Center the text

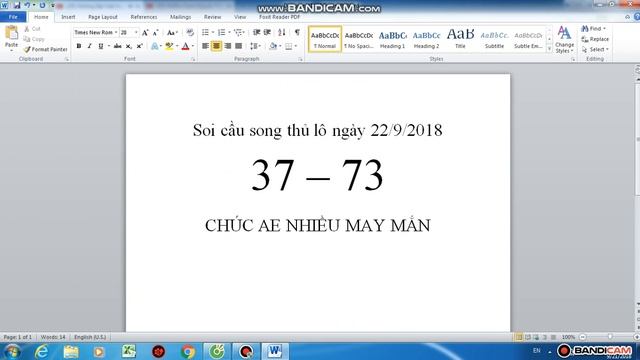[216, 46]
